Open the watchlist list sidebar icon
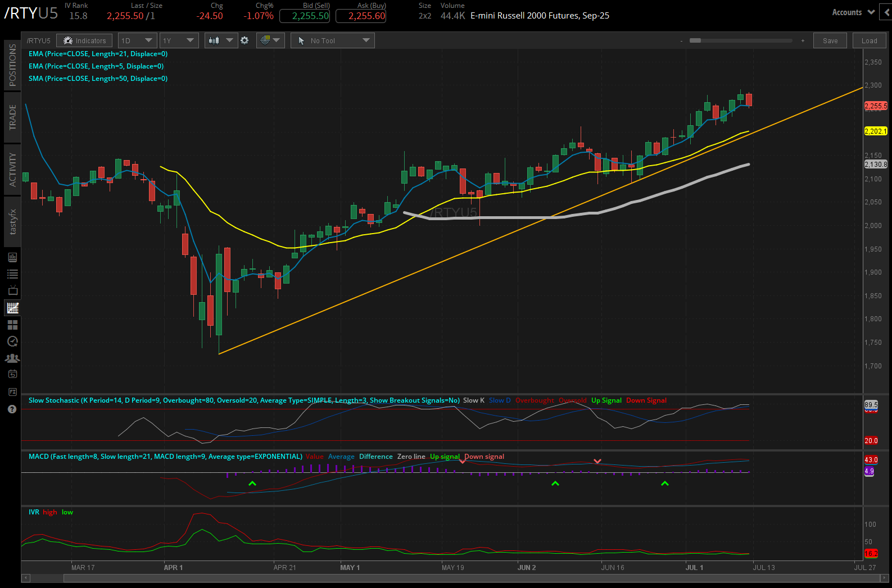The width and height of the screenshot is (892, 588). point(12,274)
